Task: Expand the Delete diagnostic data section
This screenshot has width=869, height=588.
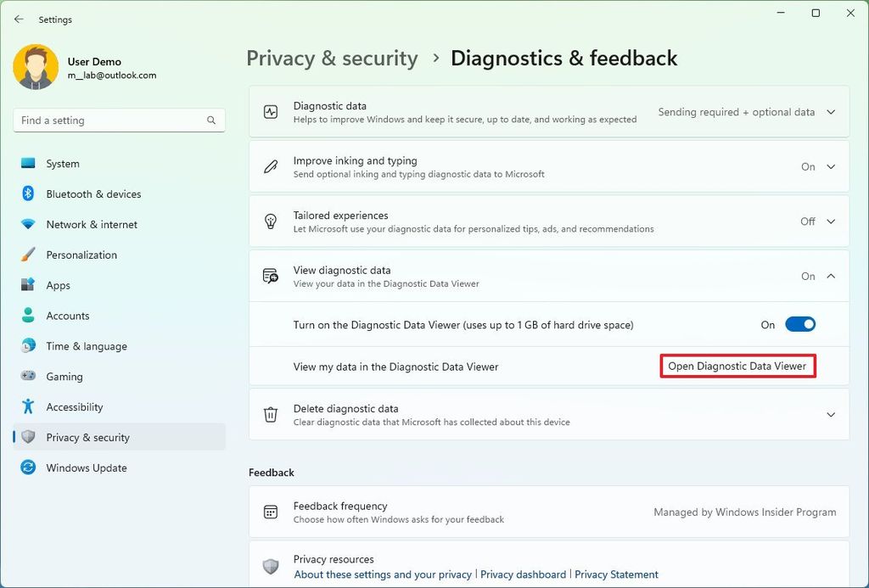Action: click(x=831, y=414)
